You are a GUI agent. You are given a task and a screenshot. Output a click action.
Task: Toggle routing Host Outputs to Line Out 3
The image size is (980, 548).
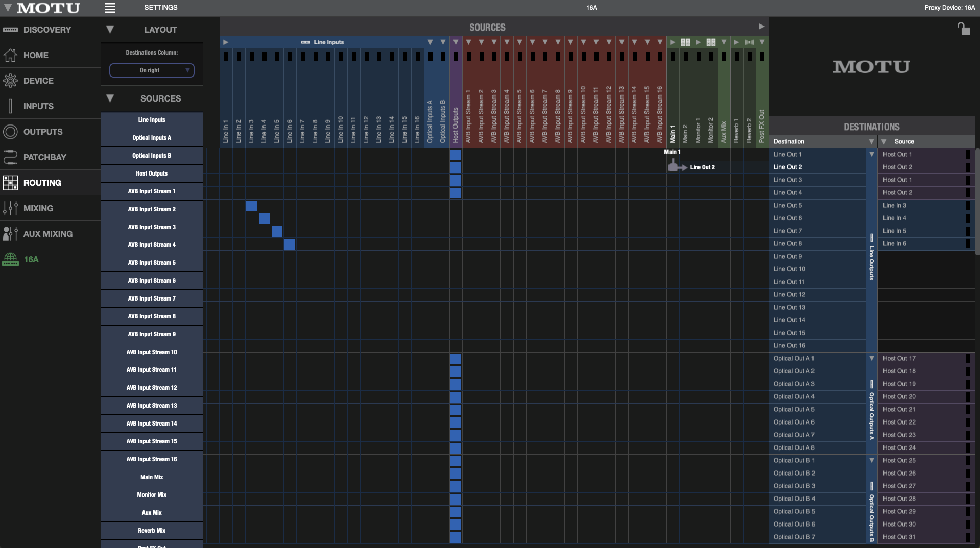[x=456, y=180]
